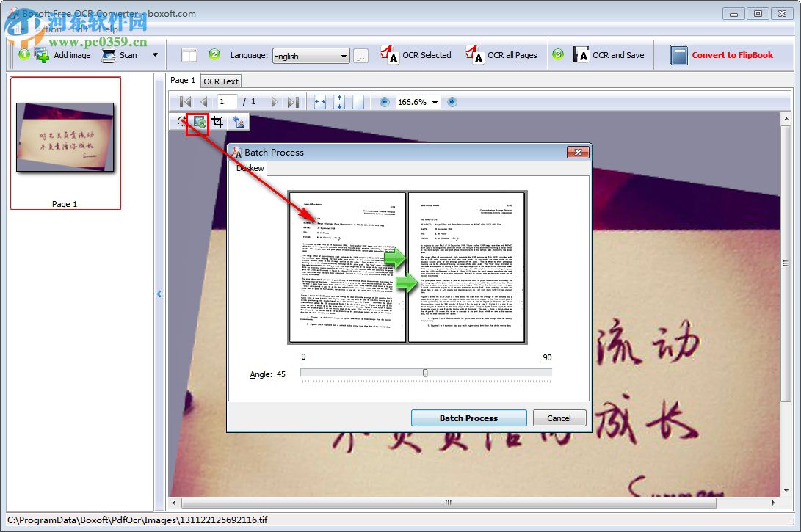Run OCR Selected
801x532 pixels.
(x=416, y=54)
